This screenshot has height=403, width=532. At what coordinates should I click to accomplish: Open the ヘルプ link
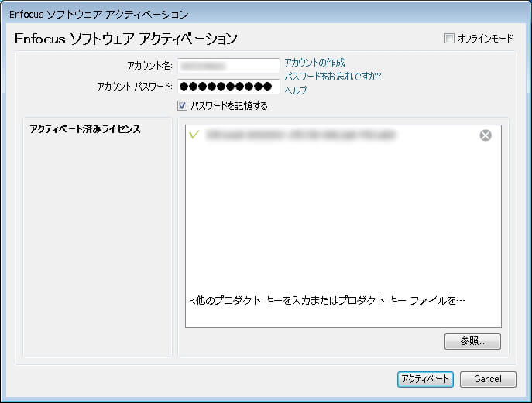click(x=296, y=91)
